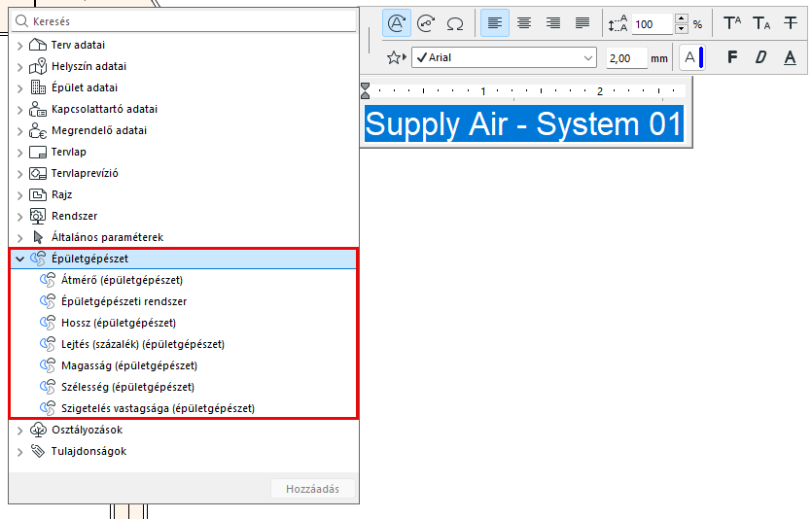Align text left
812x519 pixels.
point(495,23)
